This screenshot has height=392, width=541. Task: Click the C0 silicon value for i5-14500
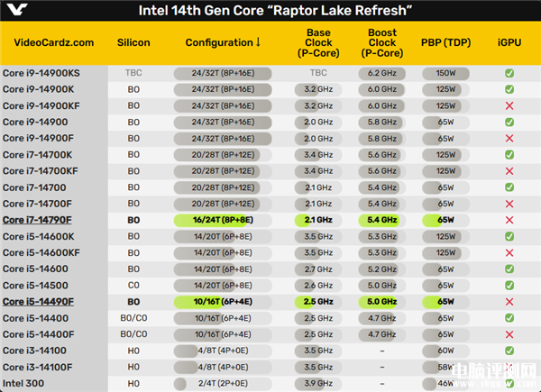point(133,286)
